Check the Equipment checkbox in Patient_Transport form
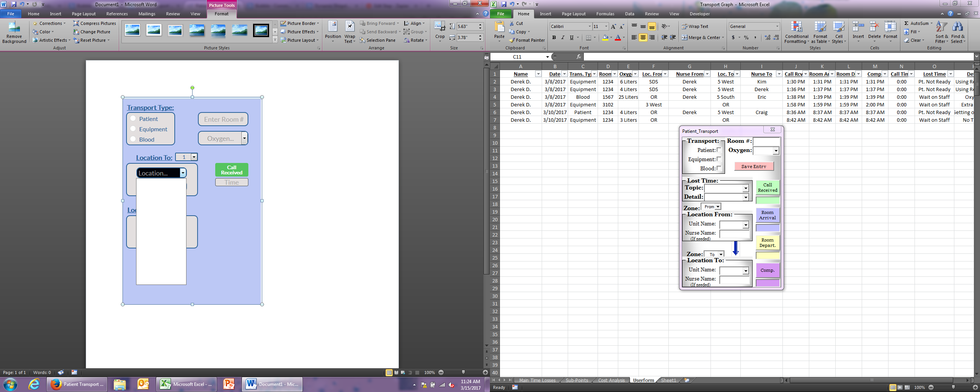Viewport: 980px width, 392px height. click(x=719, y=159)
